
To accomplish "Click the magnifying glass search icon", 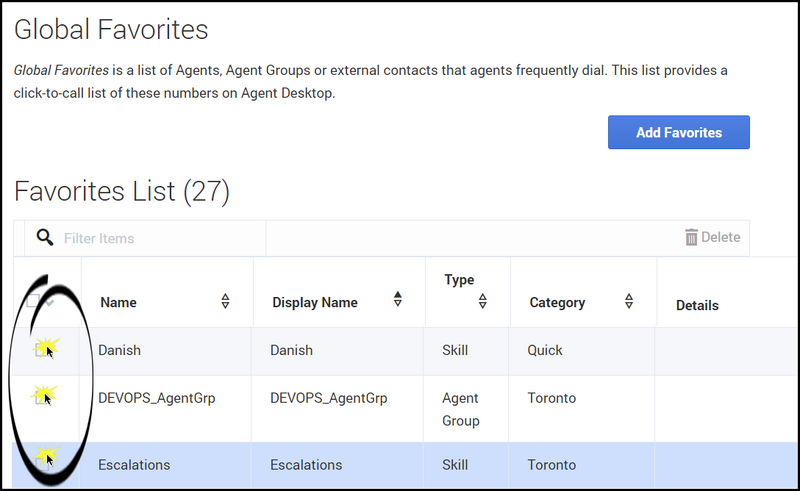I will 44,237.
